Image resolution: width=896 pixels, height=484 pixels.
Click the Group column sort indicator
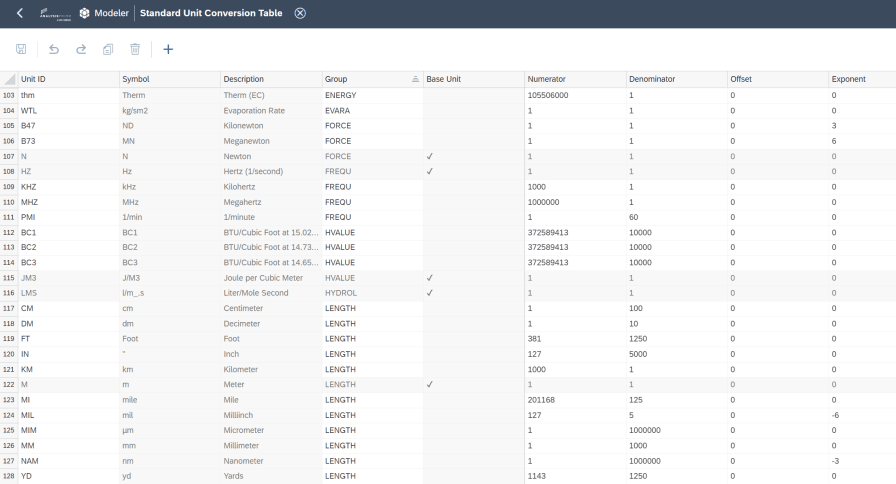415,79
